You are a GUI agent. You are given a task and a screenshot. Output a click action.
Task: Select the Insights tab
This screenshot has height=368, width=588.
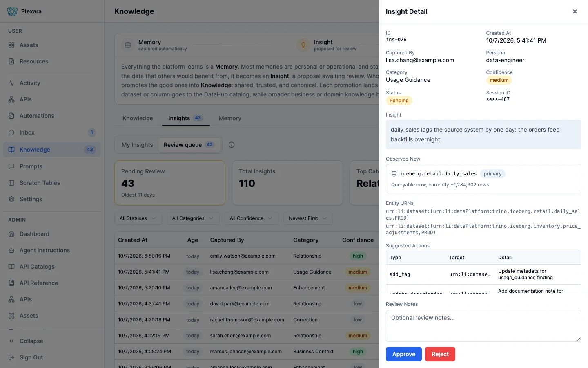(x=185, y=118)
